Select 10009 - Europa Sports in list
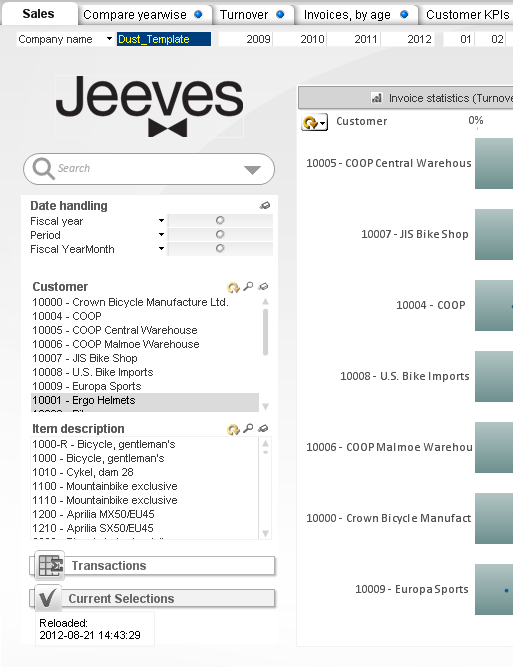This screenshot has width=513, height=667. coord(145,386)
